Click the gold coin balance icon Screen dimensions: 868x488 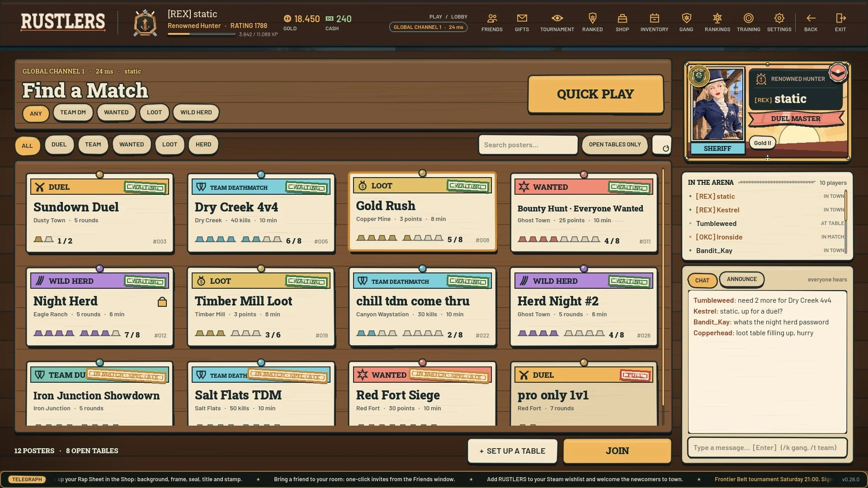pyautogui.click(x=288, y=19)
